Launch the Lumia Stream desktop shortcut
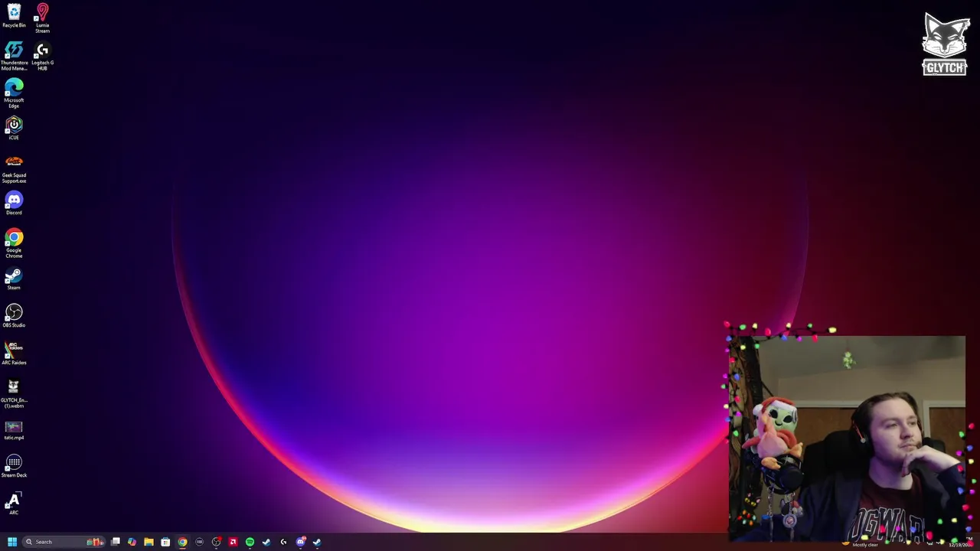Image resolution: width=980 pixels, height=551 pixels. point(42,18)
